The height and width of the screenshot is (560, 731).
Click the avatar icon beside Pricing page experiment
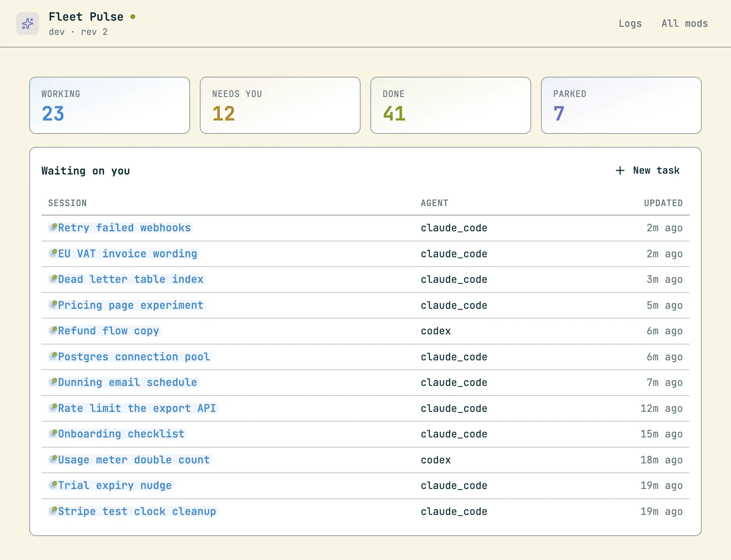point(53,305)
